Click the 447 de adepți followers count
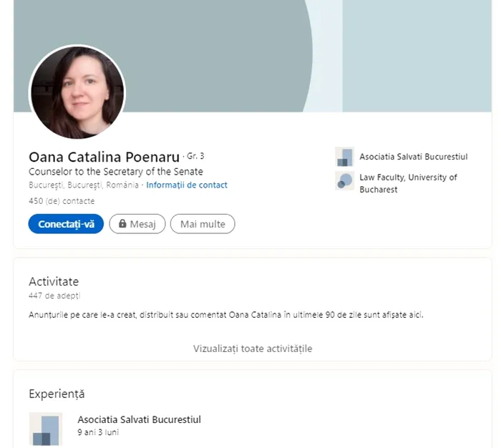 coord(54,296)
